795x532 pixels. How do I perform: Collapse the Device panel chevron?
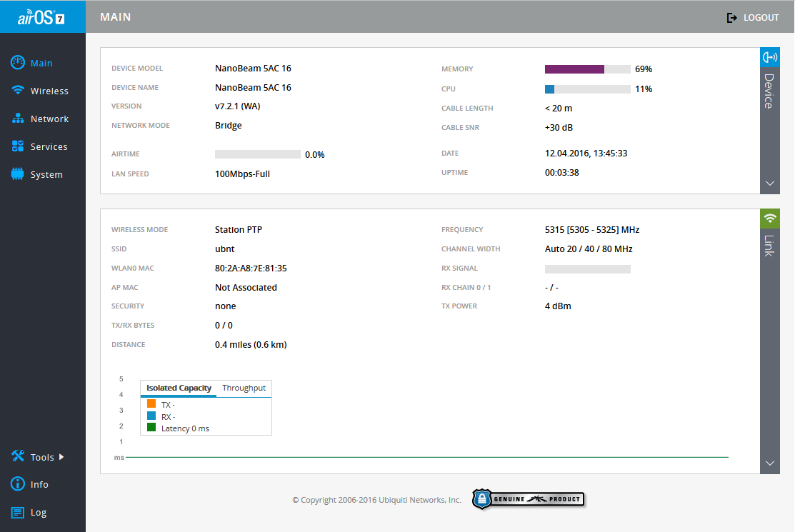coord(770,183)
